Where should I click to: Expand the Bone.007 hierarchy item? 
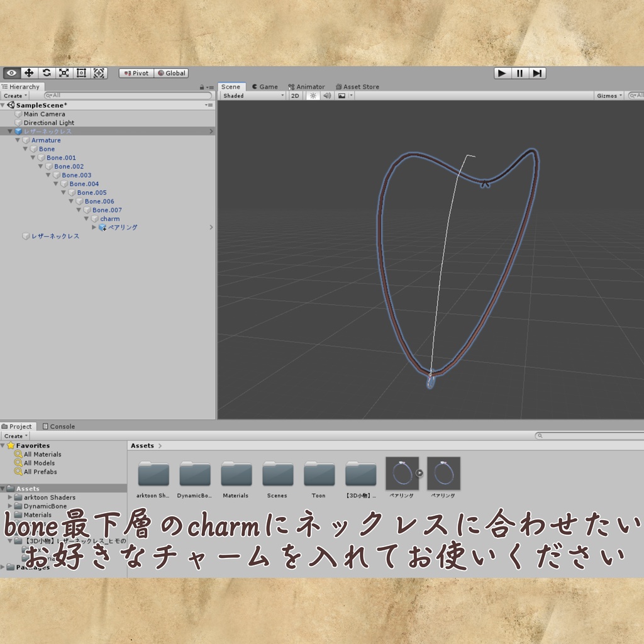(79, 209)
